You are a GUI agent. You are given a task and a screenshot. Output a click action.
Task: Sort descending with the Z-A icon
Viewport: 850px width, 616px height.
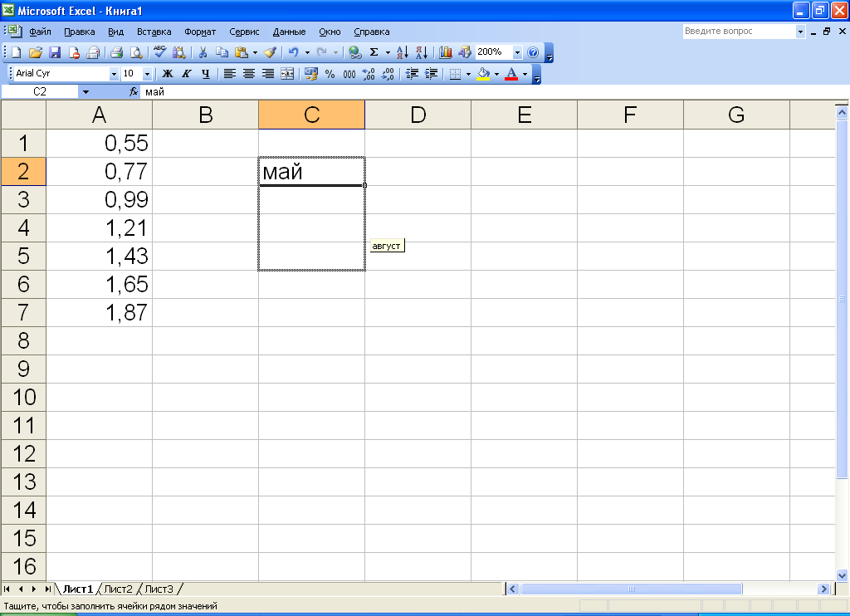coord(422,52)
